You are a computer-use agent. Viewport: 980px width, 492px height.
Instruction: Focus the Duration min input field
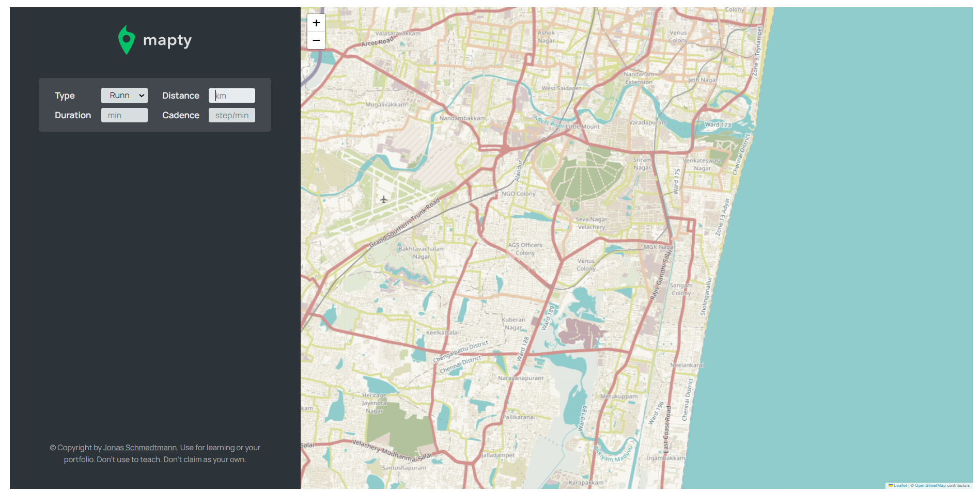[x=125, y=115]
